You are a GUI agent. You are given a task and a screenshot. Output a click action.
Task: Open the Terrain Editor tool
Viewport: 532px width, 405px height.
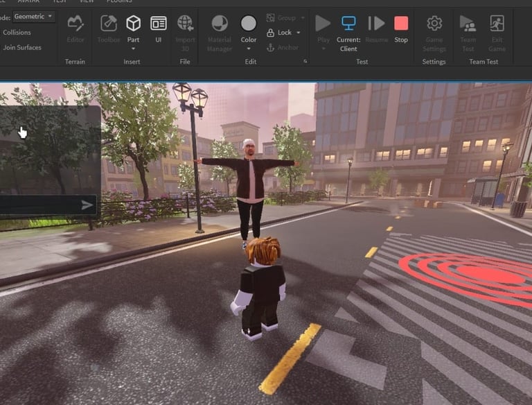pos(76,28)
